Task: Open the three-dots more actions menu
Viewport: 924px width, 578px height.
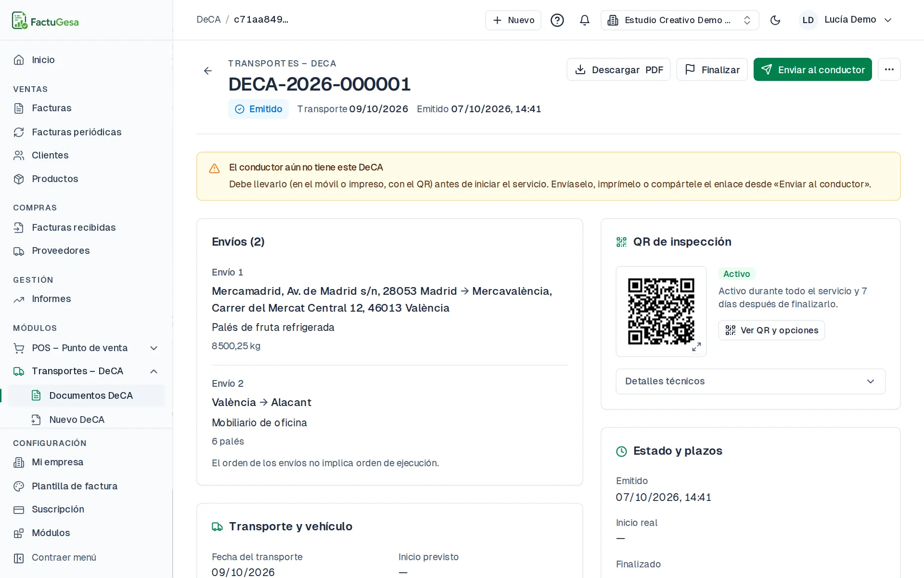Action: click(x=889, y=69)
